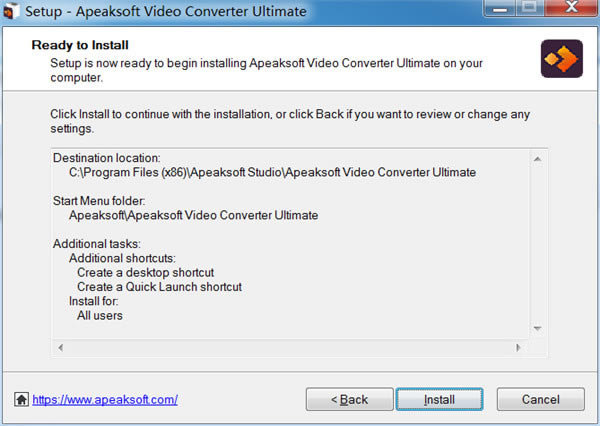
Task: Click the 'Additional shortcuts:' line
Action: pyautogui.click(x=122, y=258)
